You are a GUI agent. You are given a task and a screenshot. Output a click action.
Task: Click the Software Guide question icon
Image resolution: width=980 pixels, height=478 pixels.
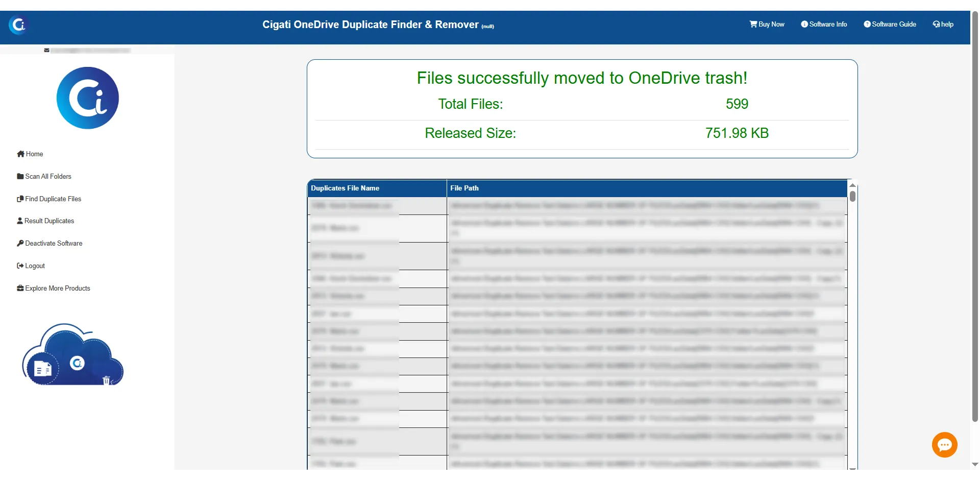click(867, 24)
